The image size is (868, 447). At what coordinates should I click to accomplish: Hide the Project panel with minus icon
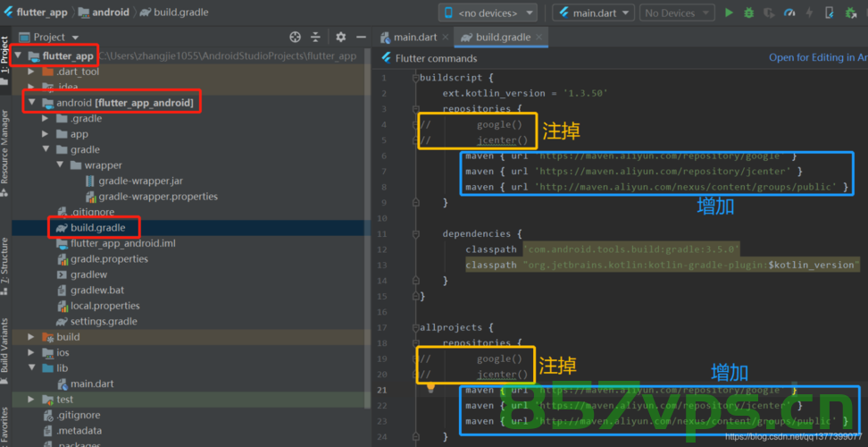coord(361,38)
